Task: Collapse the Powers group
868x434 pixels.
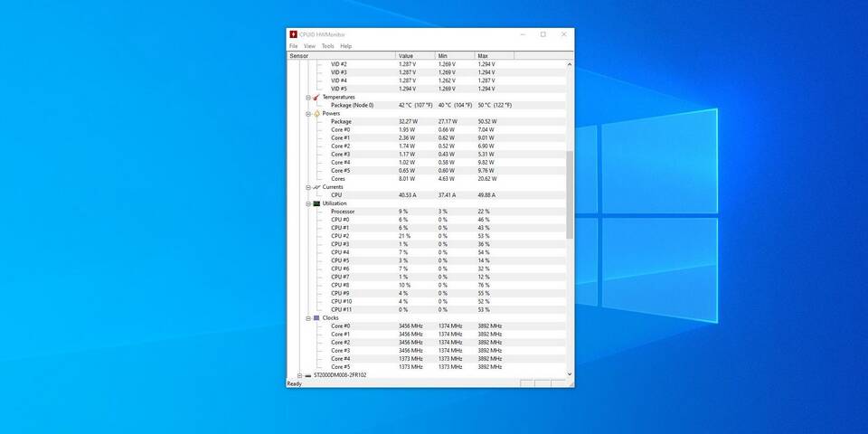Action: click(308, 114)
